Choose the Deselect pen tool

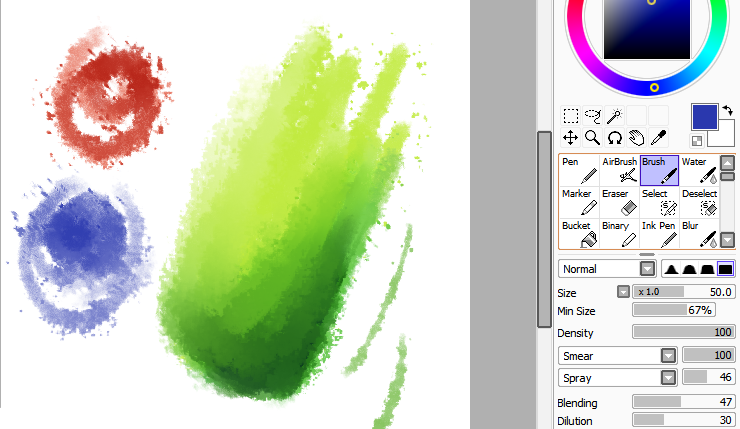699,202
